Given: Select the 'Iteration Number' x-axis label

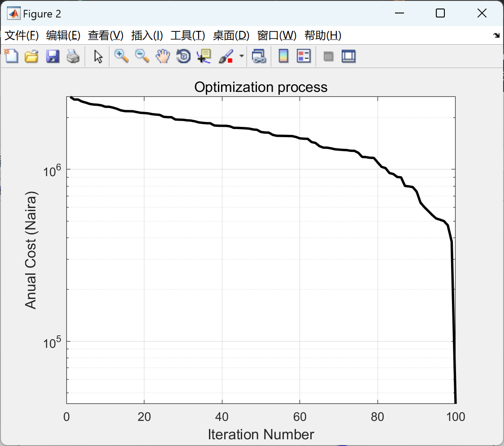Looking at the screenshot, I should coord(261,434).
